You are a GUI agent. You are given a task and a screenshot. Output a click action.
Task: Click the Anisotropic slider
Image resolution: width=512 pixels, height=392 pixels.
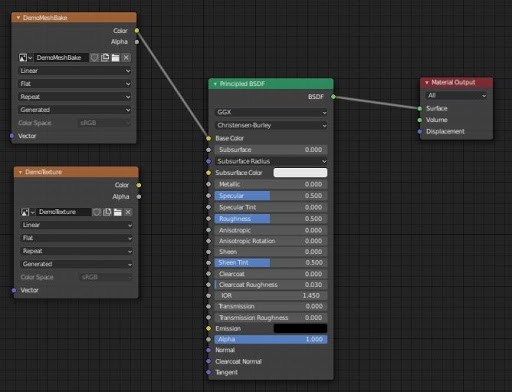click(x=271, y=230)
